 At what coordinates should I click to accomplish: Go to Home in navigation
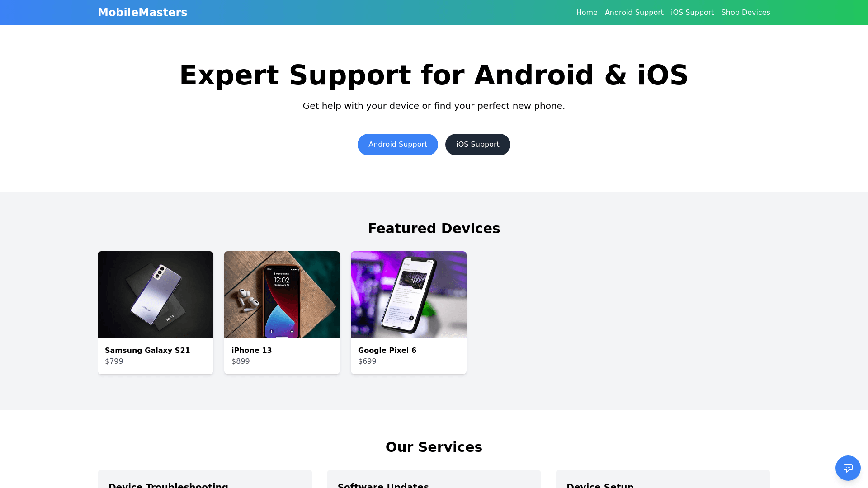[x=587, y=13]
